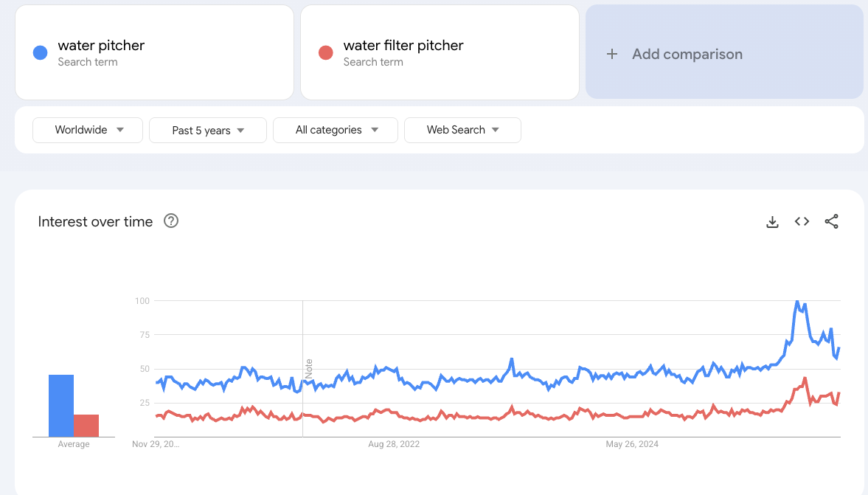
Task: Share the Interest over time chart
Action: coord(832,221)
